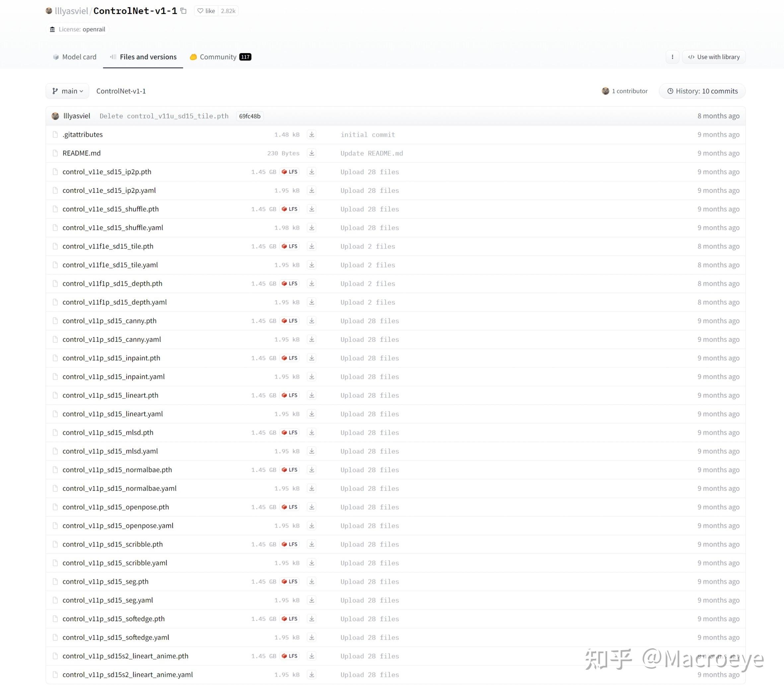
Task: Open Use with library dropdown
Action: (714, 57)
